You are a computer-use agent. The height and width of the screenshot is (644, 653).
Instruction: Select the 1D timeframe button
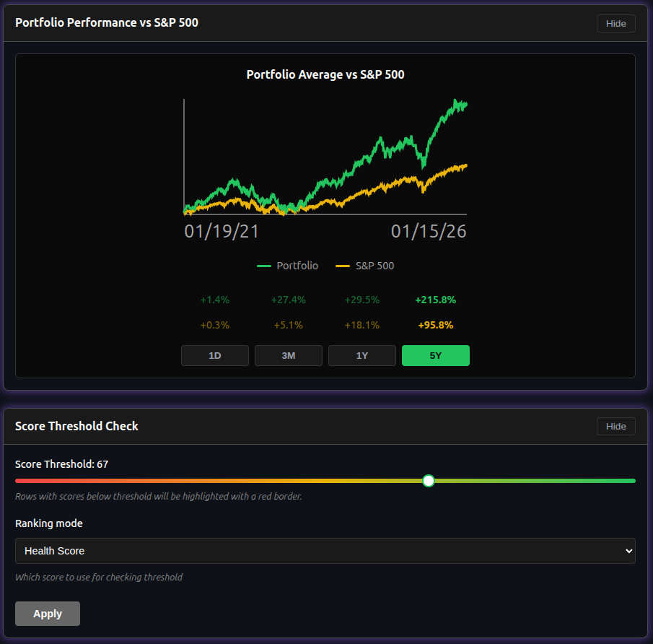pyautogui.click(x=214, y=355)
